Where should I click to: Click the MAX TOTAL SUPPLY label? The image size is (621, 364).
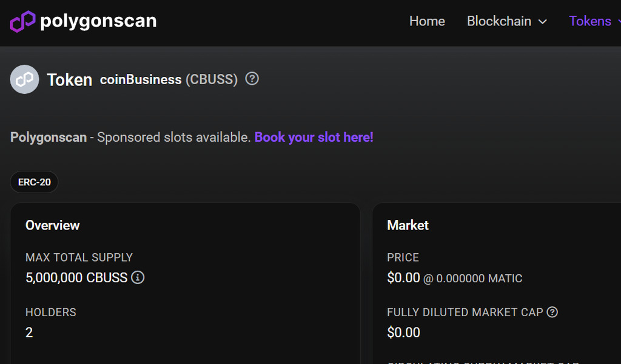[79, 257]
